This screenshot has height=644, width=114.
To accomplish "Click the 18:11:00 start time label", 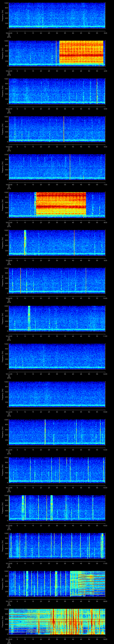I will coord(9,374).
